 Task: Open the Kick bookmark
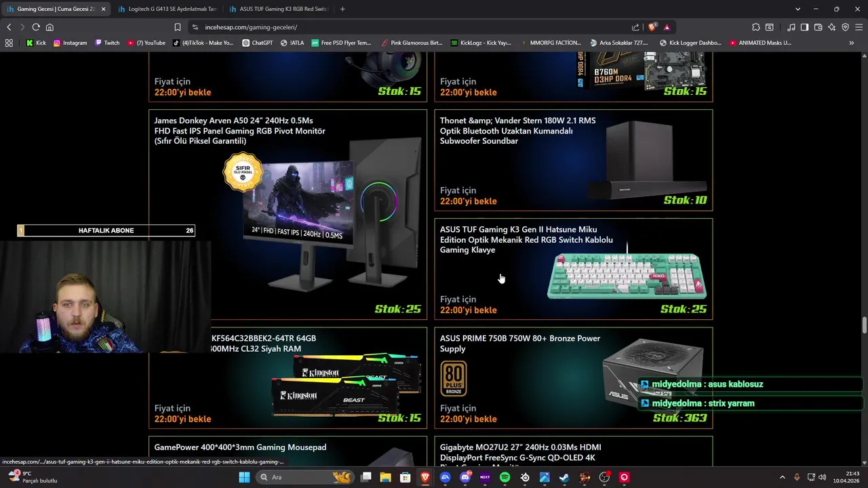36,43
